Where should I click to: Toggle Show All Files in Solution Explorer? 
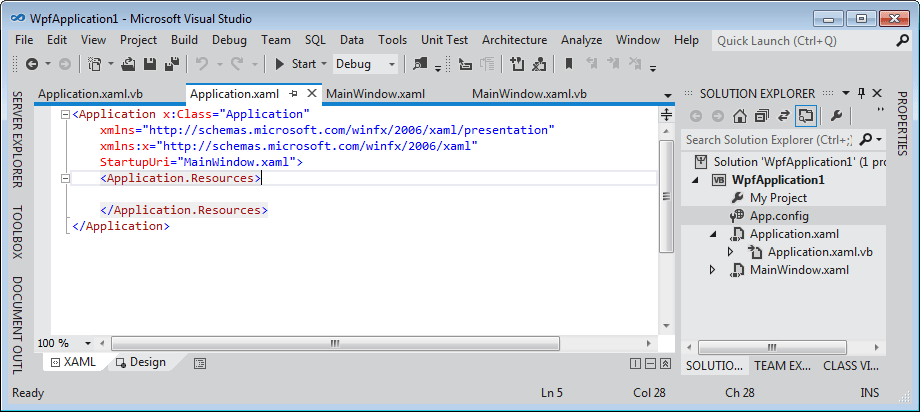pos(806,116)
